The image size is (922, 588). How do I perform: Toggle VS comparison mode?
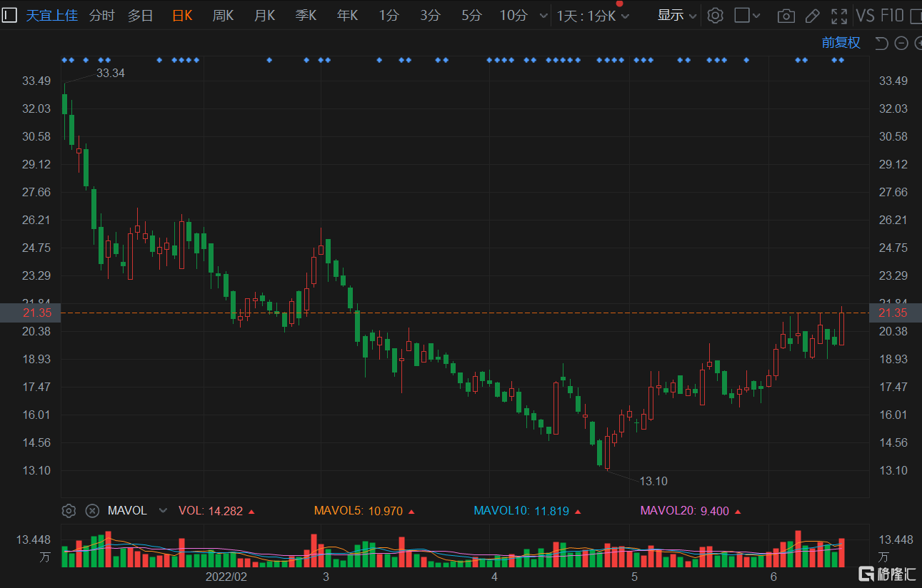tap(865, 16)
